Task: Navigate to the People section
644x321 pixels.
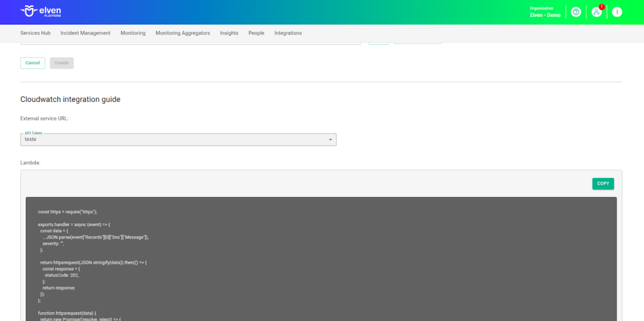Action: click(x=256, y=33)
